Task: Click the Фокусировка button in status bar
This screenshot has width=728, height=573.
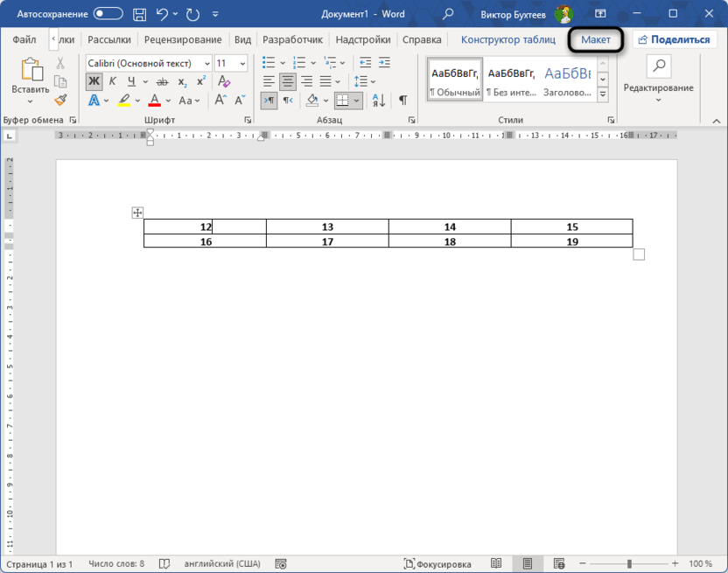Action: [x=437, y=564]
